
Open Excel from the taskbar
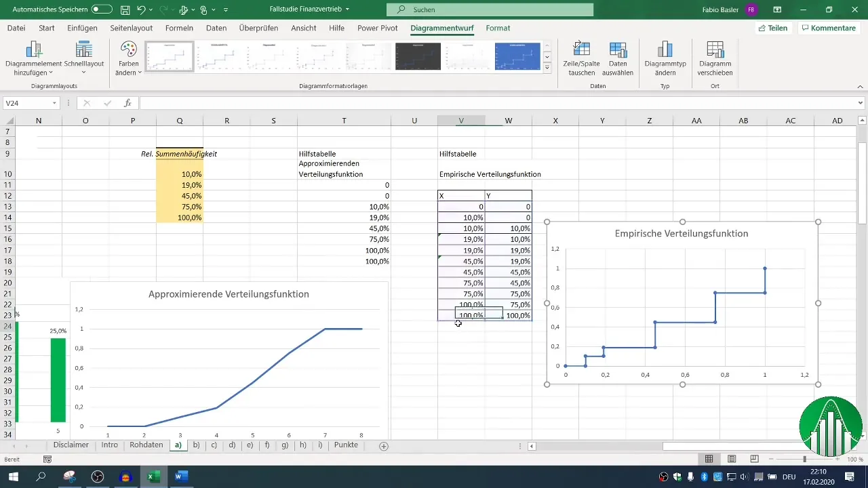coord(154,476)
